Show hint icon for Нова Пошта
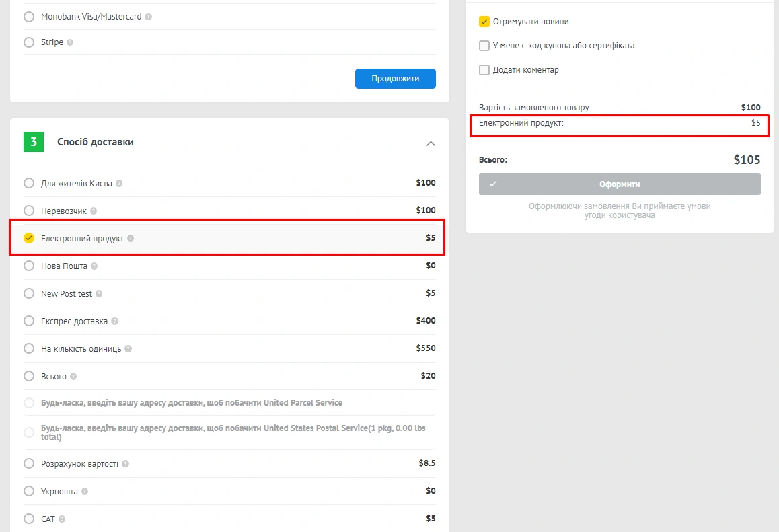The height and width of the screenshot is (532, 779). (x=94, y=266)
